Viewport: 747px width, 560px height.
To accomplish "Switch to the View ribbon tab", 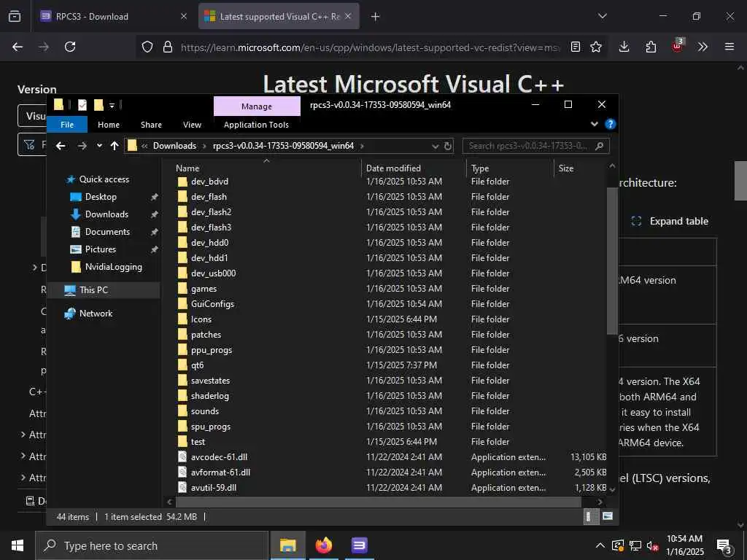I will 192,124.
